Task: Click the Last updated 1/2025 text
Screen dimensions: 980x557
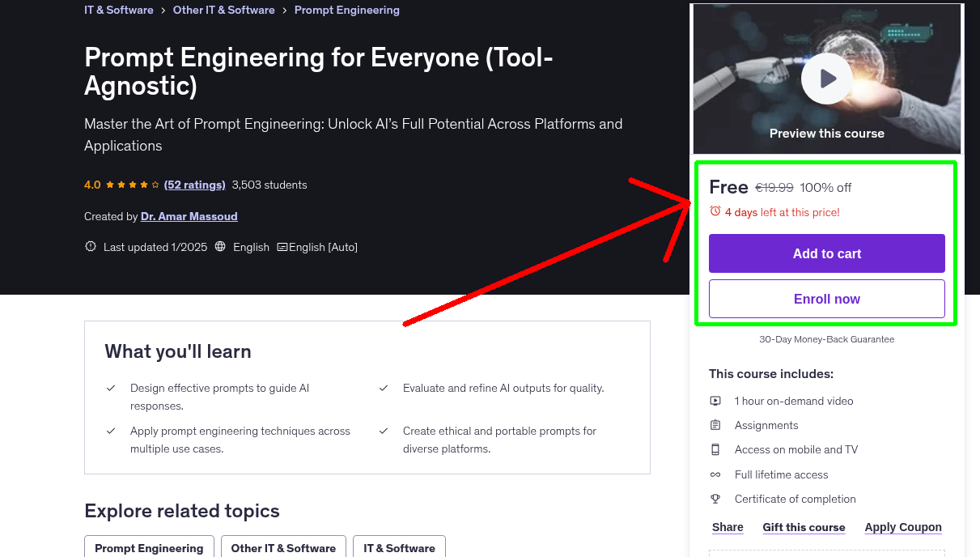Action: [155, 247]
